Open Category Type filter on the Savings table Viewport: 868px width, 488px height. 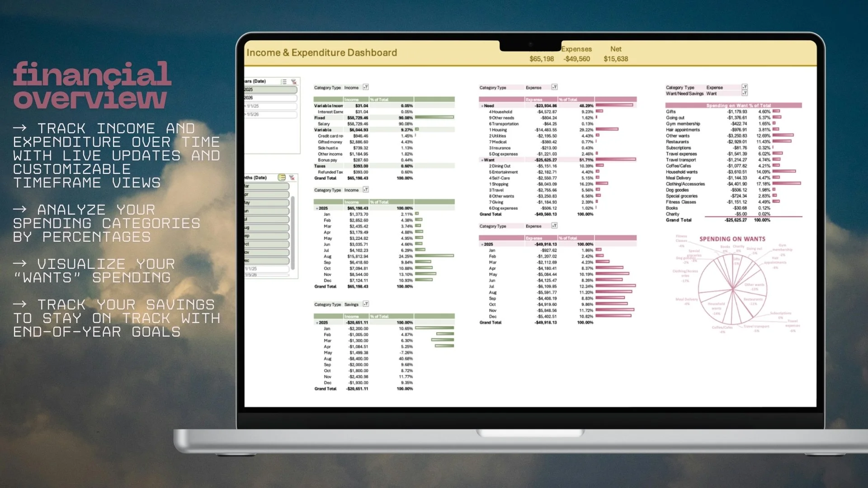[x=366, y=304]
